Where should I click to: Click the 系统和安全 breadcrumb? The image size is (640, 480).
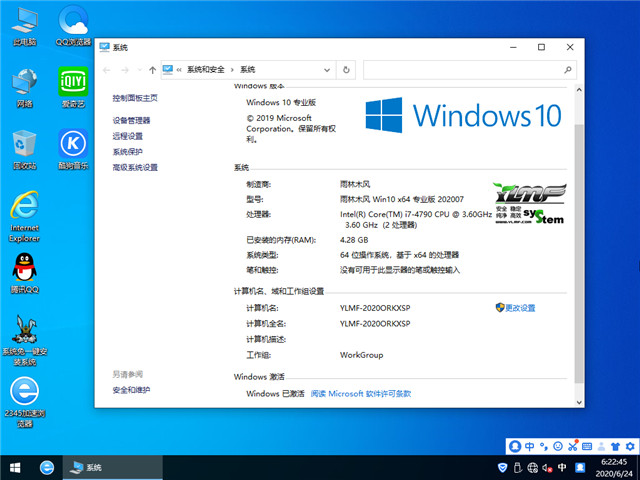(x=206, y=70)
